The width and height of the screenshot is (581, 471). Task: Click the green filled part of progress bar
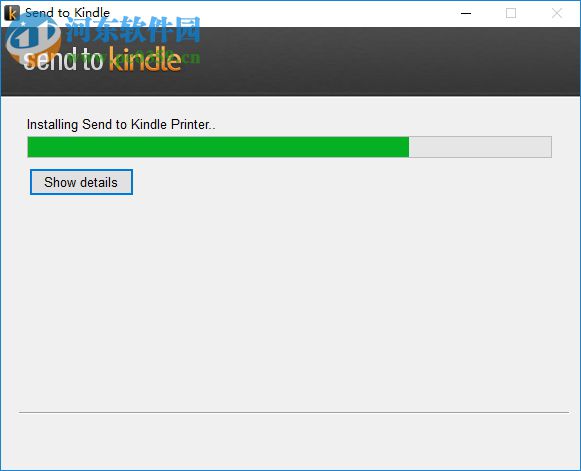tap(218, 147)
